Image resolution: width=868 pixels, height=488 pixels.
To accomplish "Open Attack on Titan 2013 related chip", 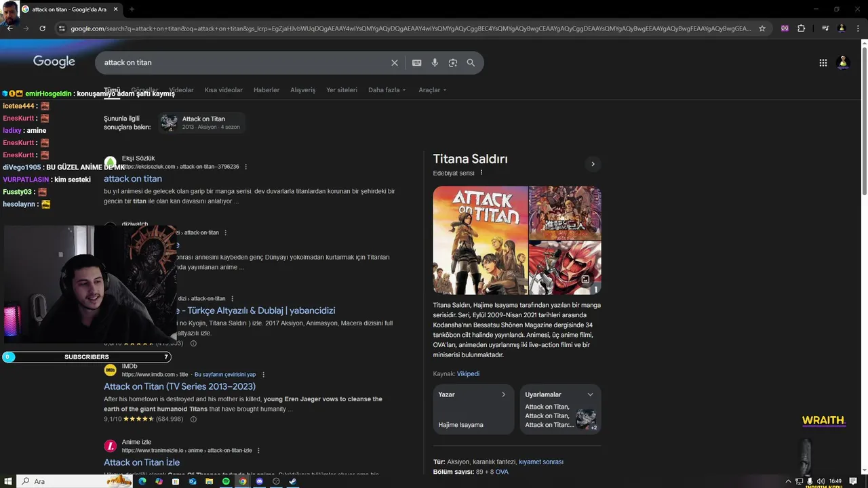I will click(x=201, y=123).
